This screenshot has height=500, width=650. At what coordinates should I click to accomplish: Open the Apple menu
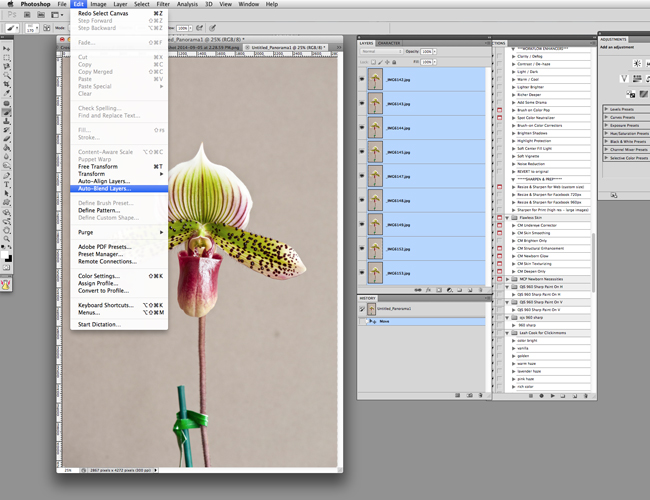click(x=10, y=4)
